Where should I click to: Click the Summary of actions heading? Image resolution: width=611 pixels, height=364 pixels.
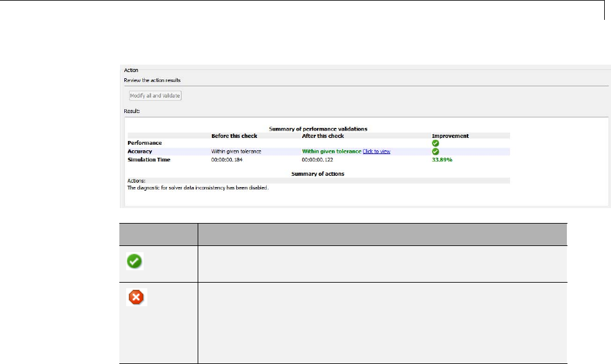tap(318, 174)
